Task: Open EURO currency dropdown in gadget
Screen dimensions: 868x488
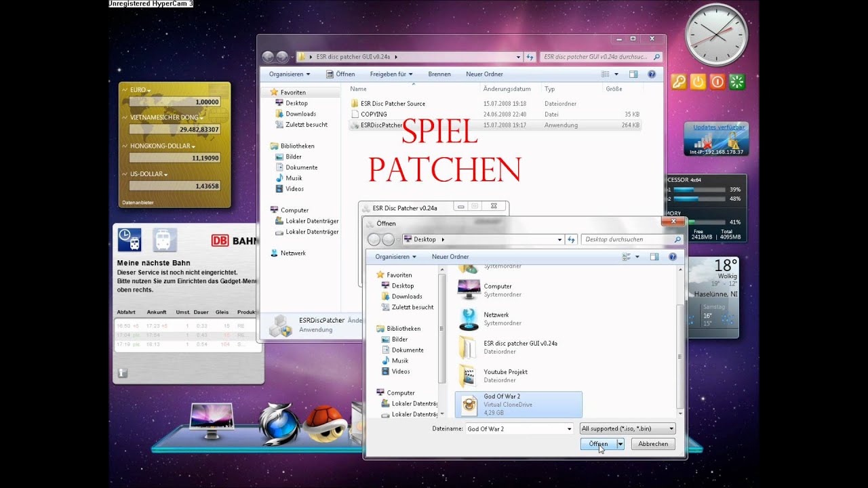Action: (149, 90)
